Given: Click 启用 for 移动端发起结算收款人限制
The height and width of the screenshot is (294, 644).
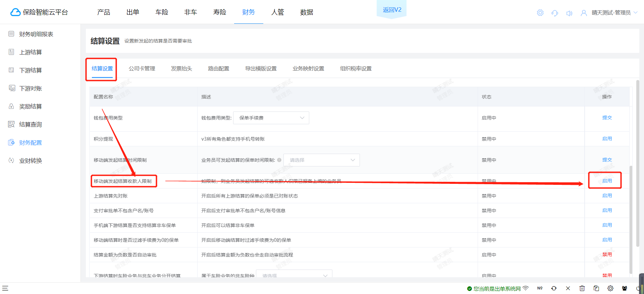Looking at the screenshot, I should pyautogui.click(x=607, y=181).
